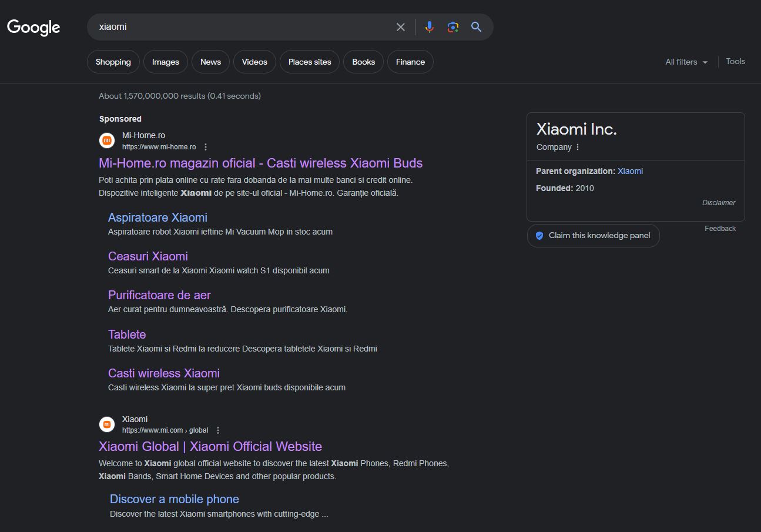Screen dimensions: 761x532
Task: Click the https://www.mi.com › global URL
Action: click(165, 430)
